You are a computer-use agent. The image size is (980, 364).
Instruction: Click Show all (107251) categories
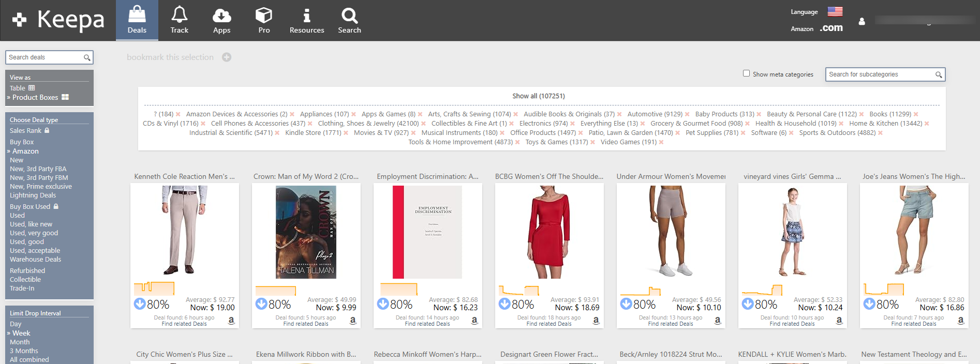click(x=539, y=96)
